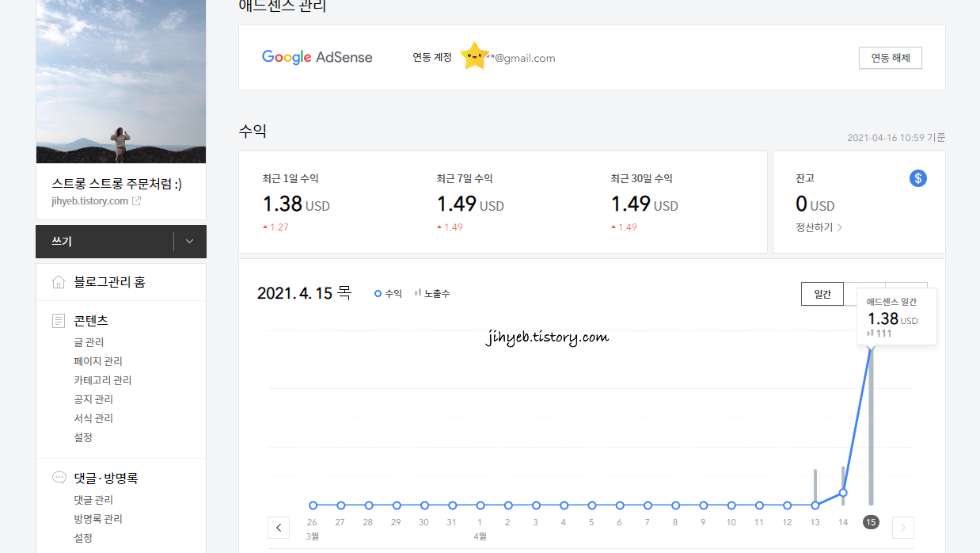Image resolution: width=980 pixels, height=553 pixels.
Task: Click the 쓰기 write button
Action: [104, 242]
